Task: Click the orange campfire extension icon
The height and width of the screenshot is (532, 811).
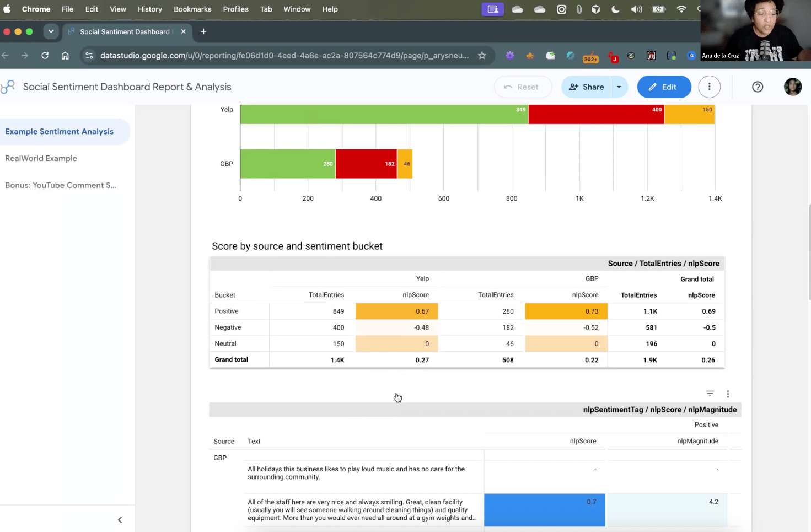Action: click(x=530, y=55)
